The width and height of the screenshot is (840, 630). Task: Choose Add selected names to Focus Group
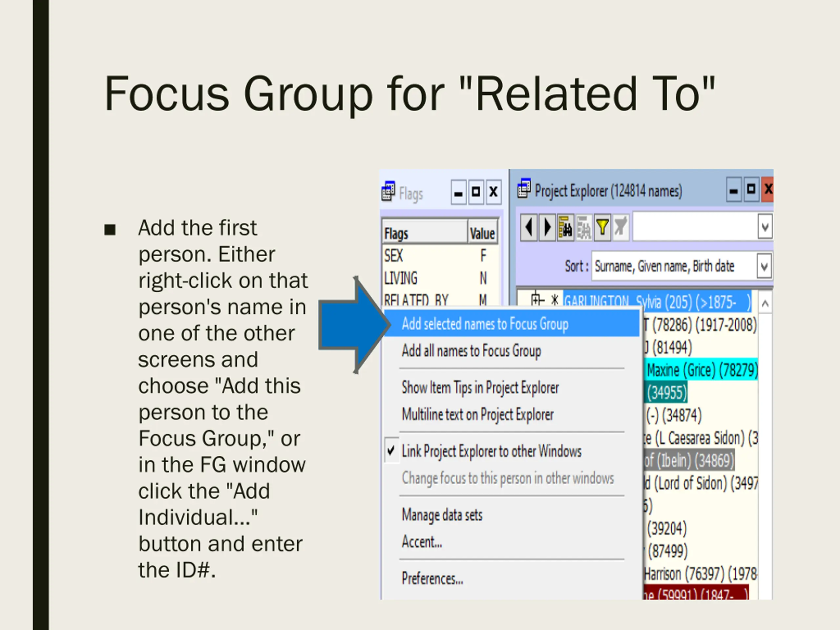click(x=485, y=324)
